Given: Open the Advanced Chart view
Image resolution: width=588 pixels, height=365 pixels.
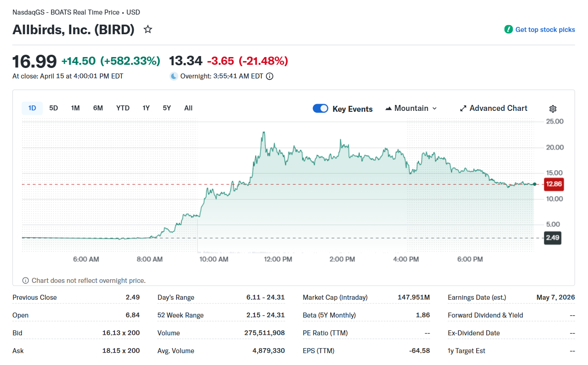Looking at the screenshot, I should click(x=498, y=109).
